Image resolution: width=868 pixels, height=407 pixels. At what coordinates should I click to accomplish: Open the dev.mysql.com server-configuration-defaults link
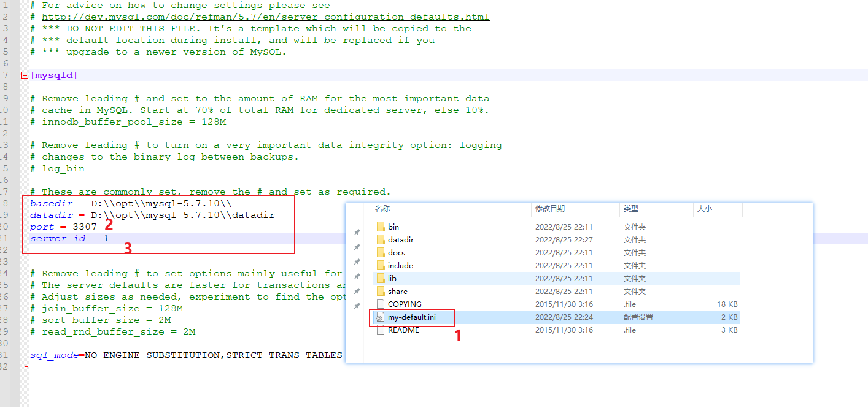[266, 17]
